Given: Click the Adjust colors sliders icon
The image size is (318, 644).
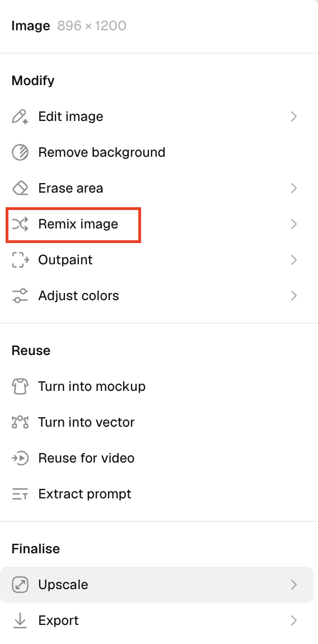Looking at the screenshot, I should [20, 296].
